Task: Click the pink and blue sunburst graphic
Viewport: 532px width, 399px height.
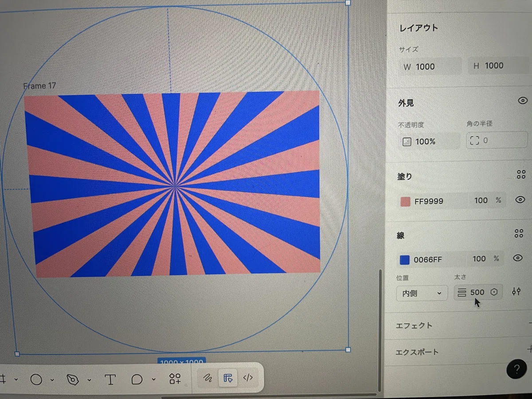Action: click(173, 184)
